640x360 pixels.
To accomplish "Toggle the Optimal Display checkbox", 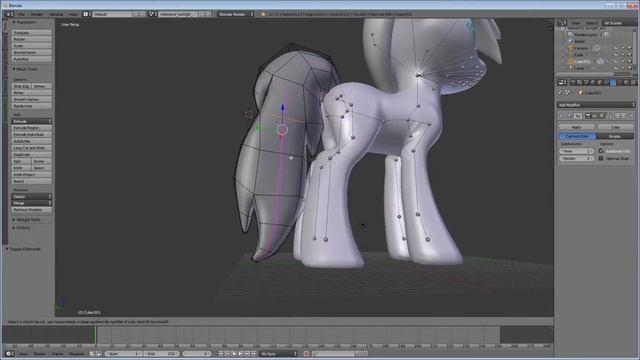I will point(601,158).
